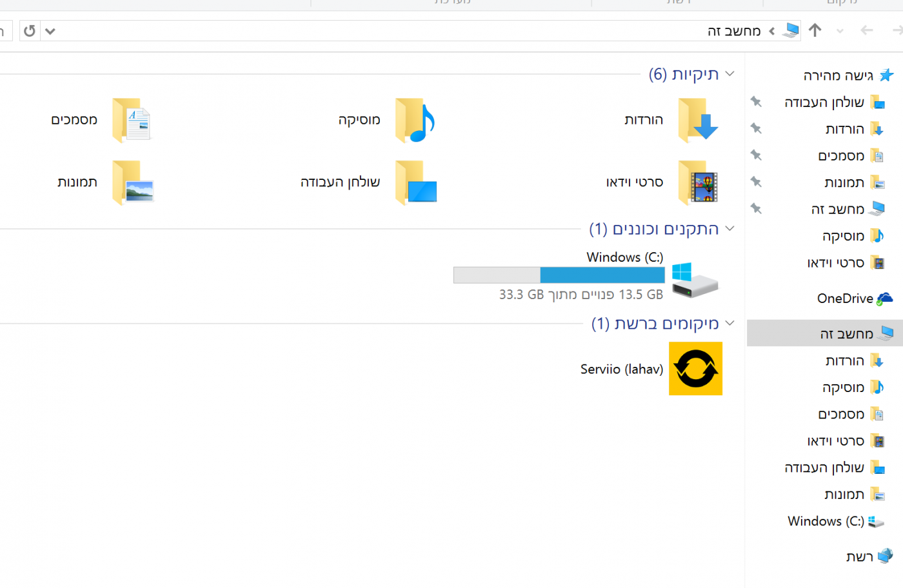Collapse the מיקומים ברשת network locations group

click(729, 323)
